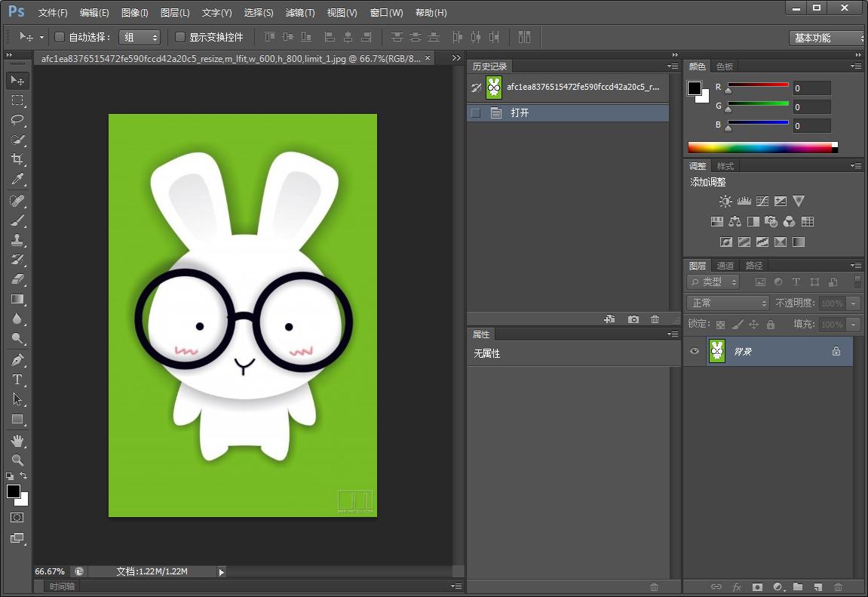The width and height of the screenshot is (868, 597).
Task: Select the Horizontal Type tool
Action: [x=17, y=380]
